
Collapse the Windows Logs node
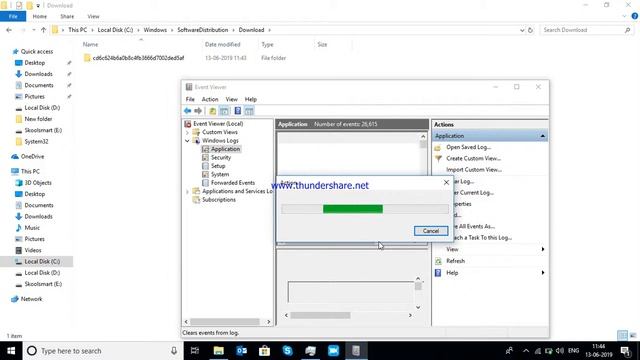(187, 140)
